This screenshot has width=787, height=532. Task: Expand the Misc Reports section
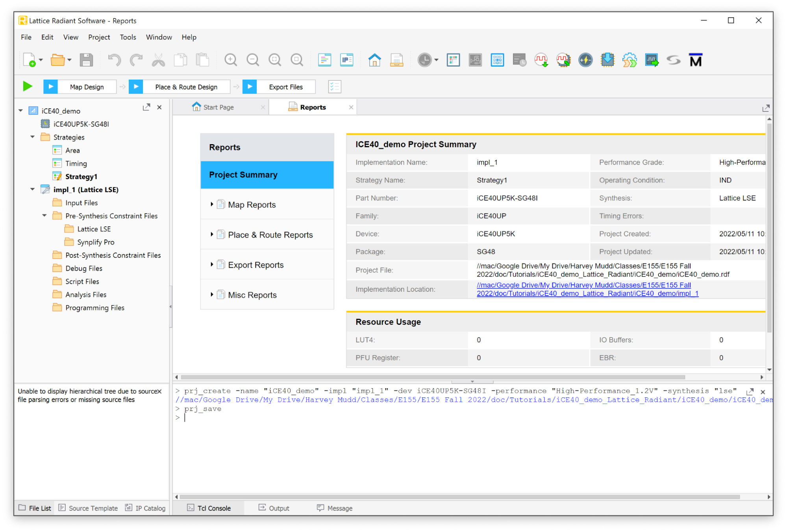(212, 295)
